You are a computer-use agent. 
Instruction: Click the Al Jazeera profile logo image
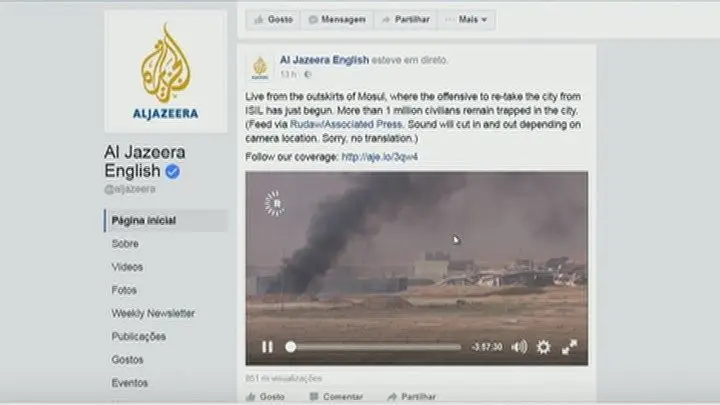tap(166, 72)
